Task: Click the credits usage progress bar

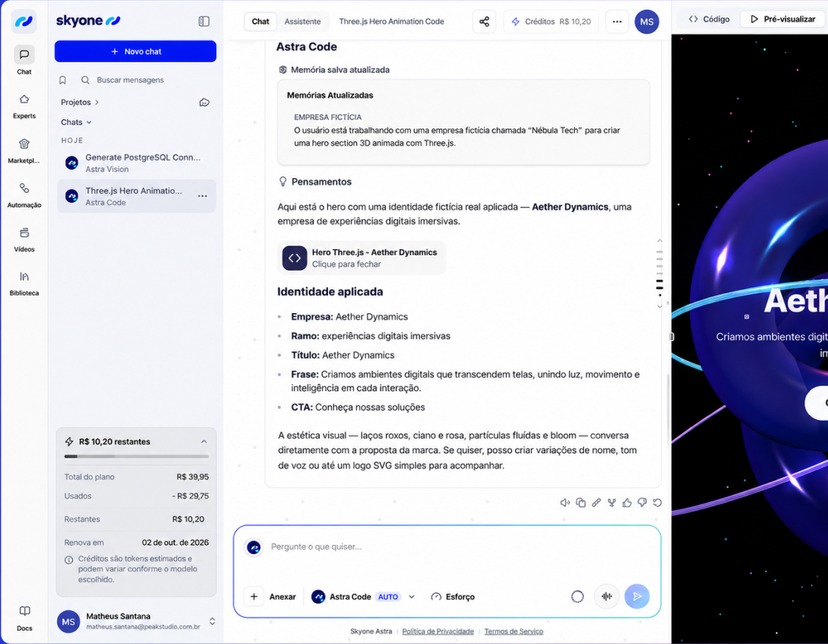Action: point(136,456)
